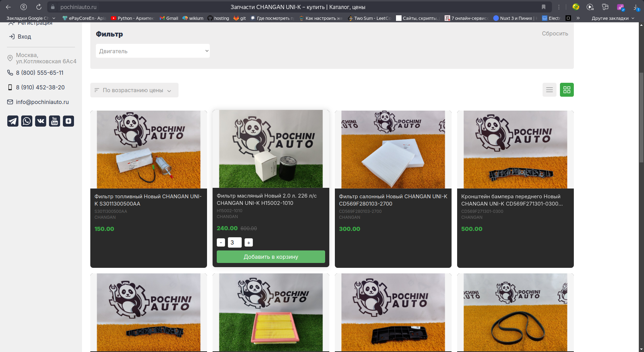This screenshot has height=352, width=644.
Task: Open the purple image extension icon
Action: point(620,7)
